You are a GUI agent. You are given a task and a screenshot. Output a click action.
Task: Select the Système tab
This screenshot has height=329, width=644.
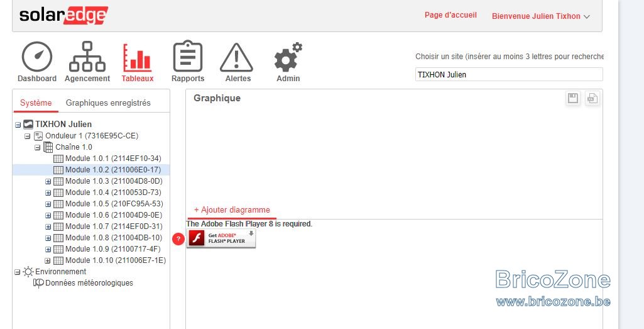[36, 103]
